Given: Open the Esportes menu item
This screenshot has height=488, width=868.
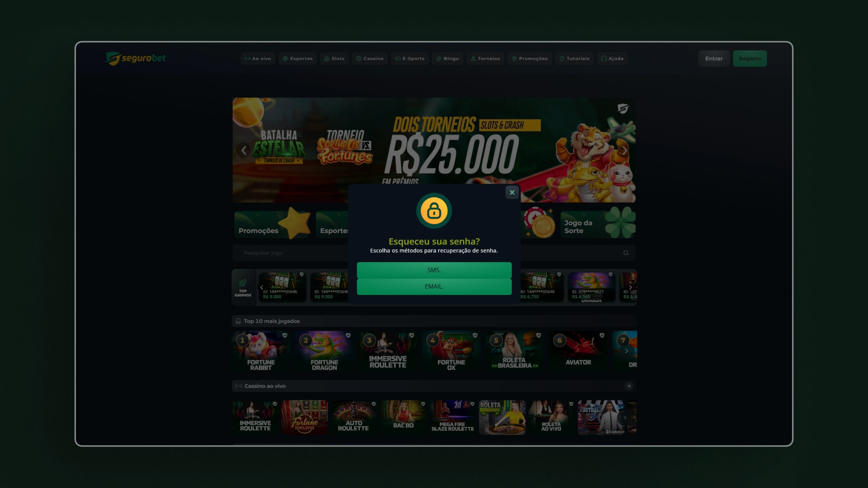Looking at the screenshot, I should [x=297, y=59].
